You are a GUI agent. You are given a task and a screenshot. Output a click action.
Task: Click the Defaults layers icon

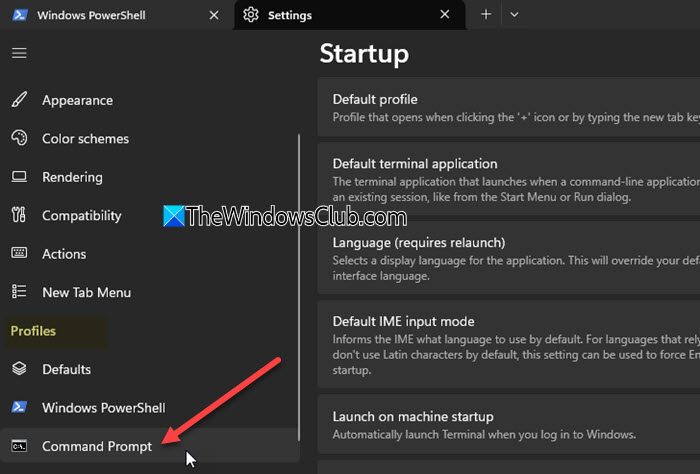(19, 369)
